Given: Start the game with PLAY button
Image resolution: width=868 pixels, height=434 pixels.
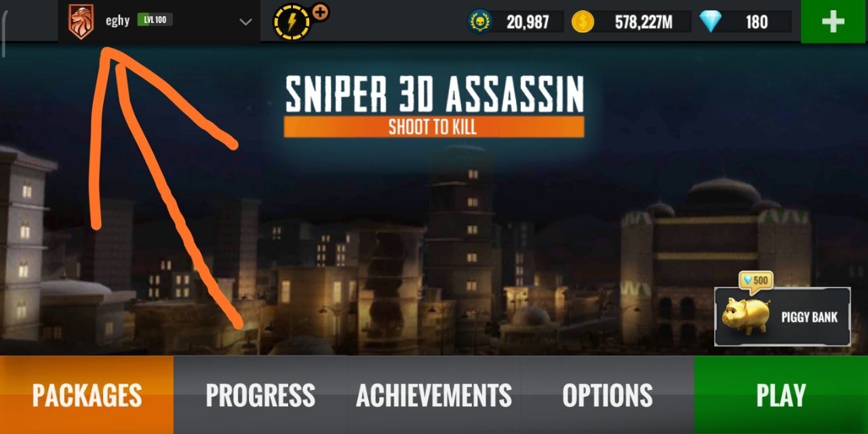Looking at the screenshot, I should [781, 395].
